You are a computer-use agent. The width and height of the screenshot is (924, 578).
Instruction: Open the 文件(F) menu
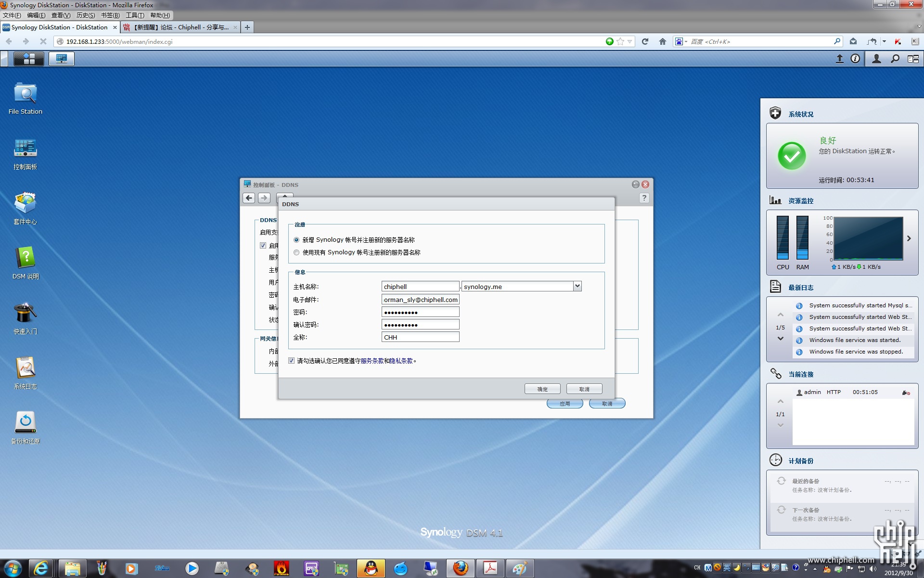12,15
